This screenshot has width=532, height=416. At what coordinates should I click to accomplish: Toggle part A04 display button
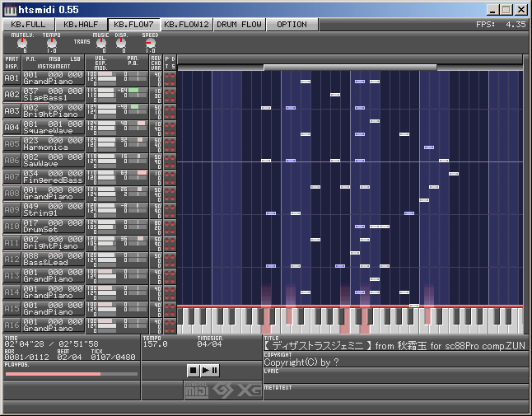tap(12, 127)
